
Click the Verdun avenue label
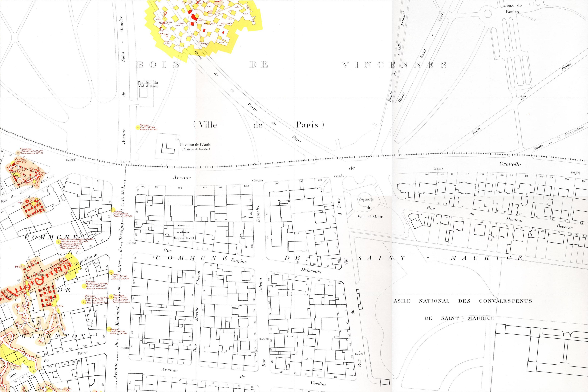coord(318,383)
